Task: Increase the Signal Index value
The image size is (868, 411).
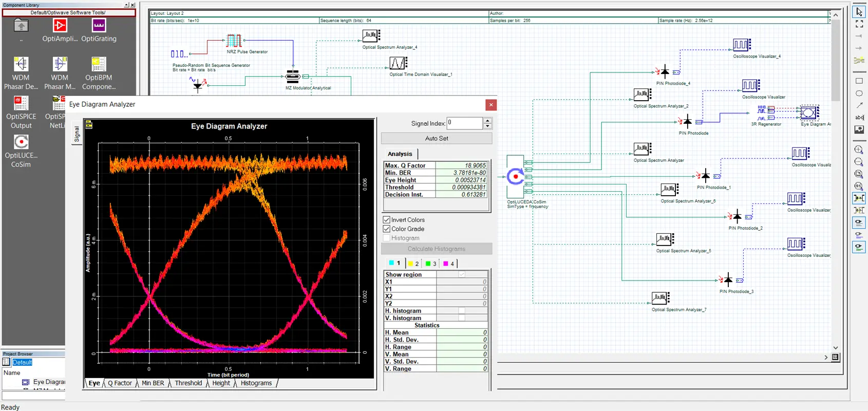Action: pos(488,120)
